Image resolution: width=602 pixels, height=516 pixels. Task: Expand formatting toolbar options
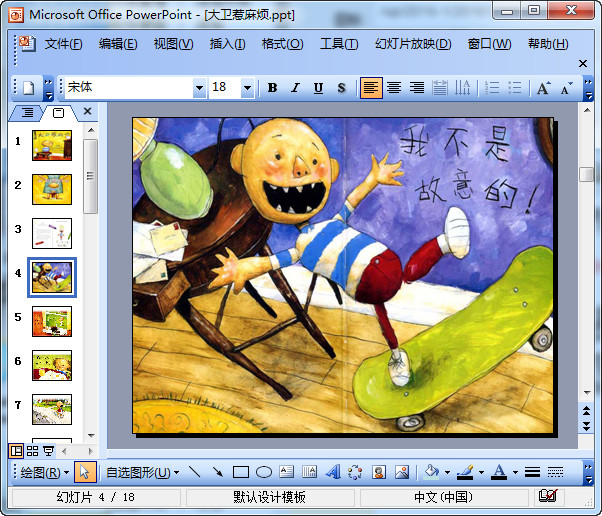(588, 88)
